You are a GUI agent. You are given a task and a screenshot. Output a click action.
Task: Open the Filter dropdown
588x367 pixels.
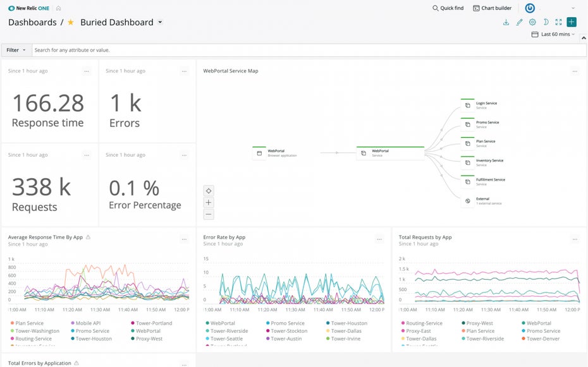[16, 50]
